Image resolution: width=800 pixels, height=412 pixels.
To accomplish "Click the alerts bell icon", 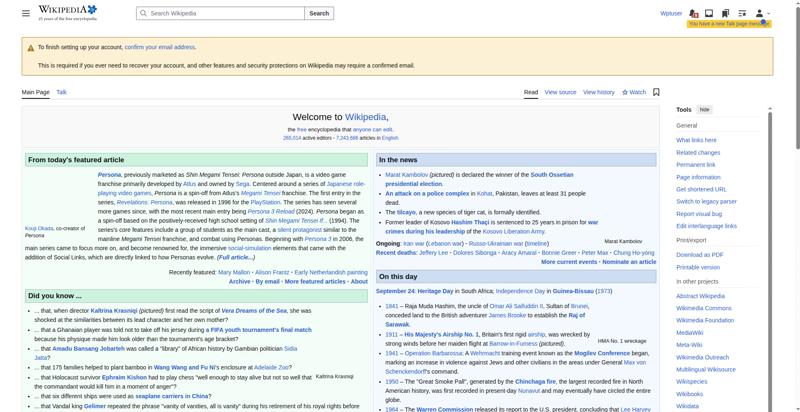I will (693, 13).
